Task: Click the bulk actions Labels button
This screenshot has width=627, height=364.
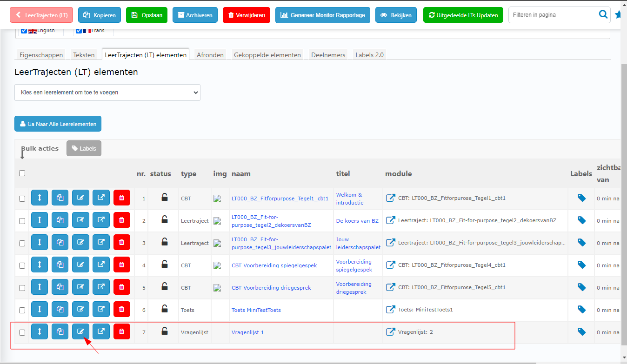Action: point(84,148)
